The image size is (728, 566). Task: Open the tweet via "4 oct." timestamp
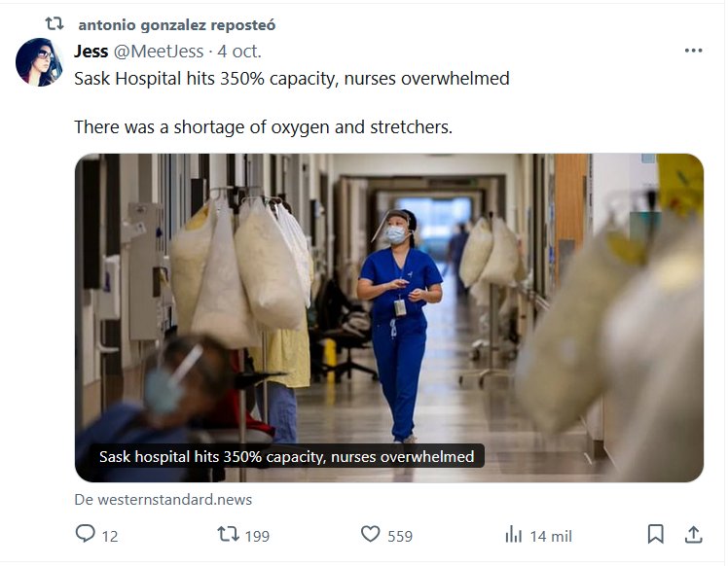[239, 51]
